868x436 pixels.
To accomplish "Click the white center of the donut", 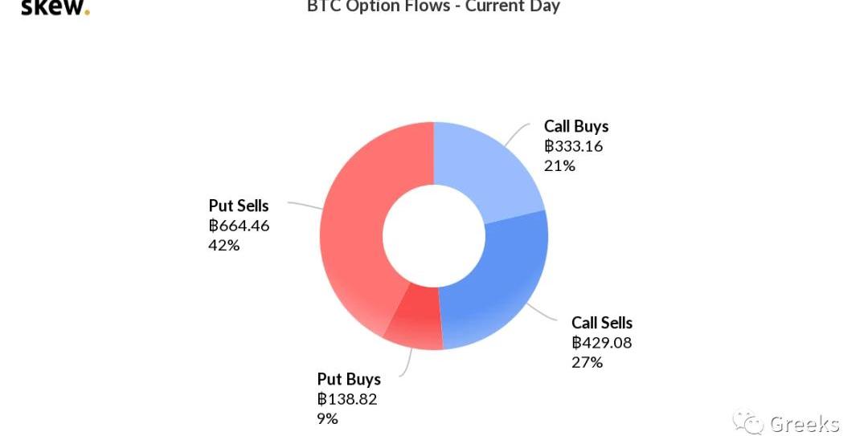I will [434, 236].
